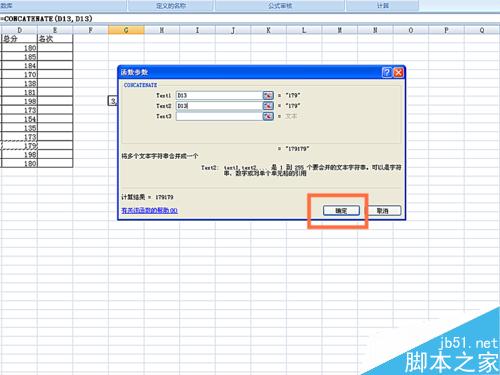500x375 pixels.
Task: Select column H header
Action: pos(162,30)
